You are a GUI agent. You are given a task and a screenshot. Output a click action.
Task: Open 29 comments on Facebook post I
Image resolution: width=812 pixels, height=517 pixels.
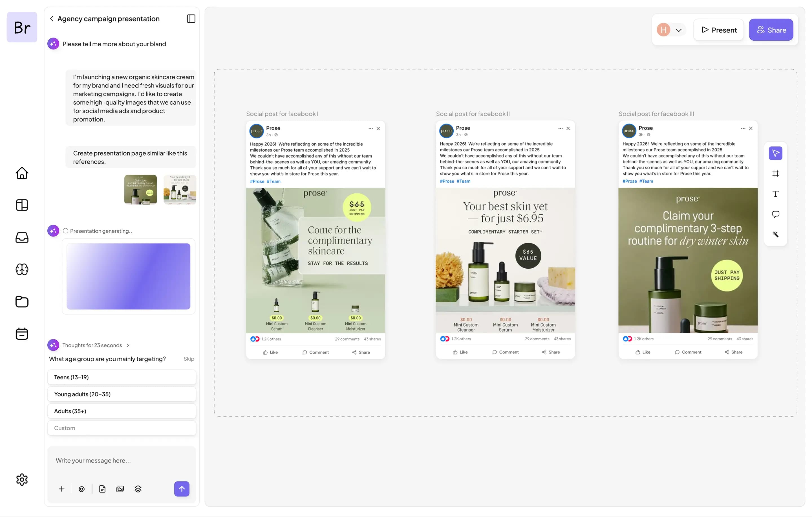point(347,339)
